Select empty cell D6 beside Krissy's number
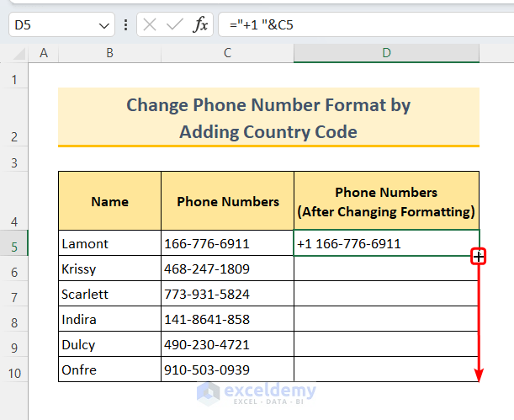This screenshot has height=420, width=514. click(x=386, y=268)
